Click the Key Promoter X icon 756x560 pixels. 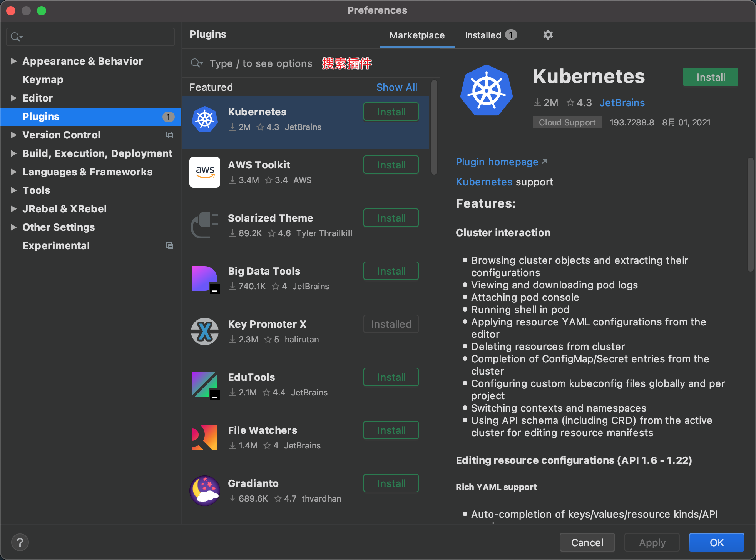click(205, 332)
